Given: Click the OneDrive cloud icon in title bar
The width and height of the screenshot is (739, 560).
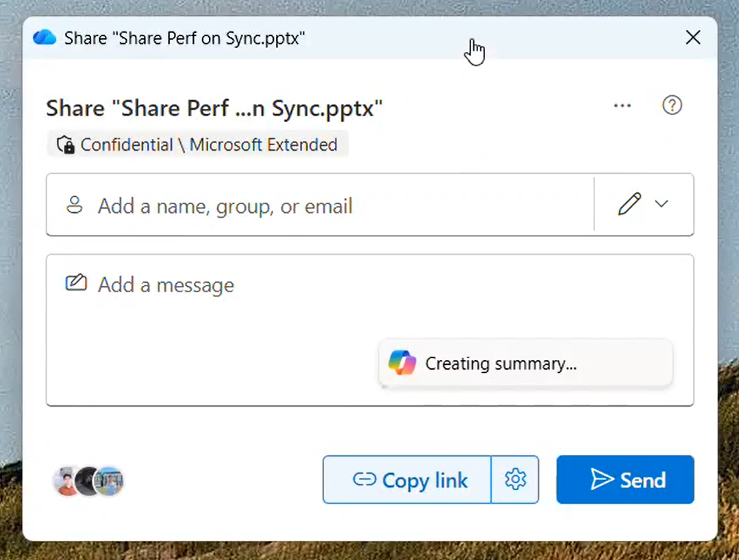Looking at the screenshot, I should (x=45, y=37).
